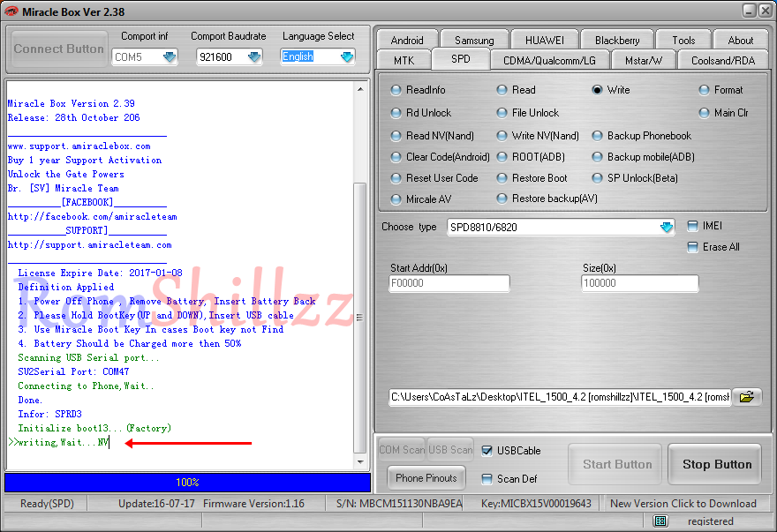Switch to the Android tab
Image resolution: width=777 pixels, height=532 pixels.
coord(407,40)
